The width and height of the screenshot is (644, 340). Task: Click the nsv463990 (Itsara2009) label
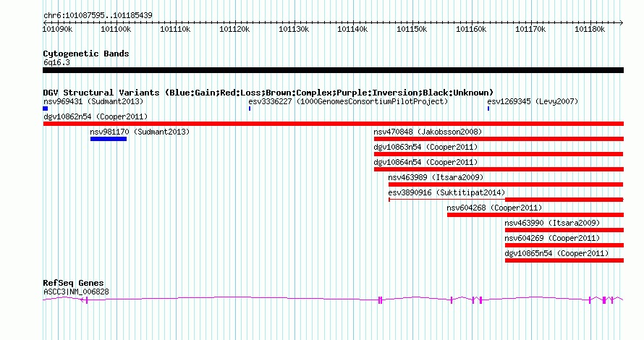pos(552,223)
